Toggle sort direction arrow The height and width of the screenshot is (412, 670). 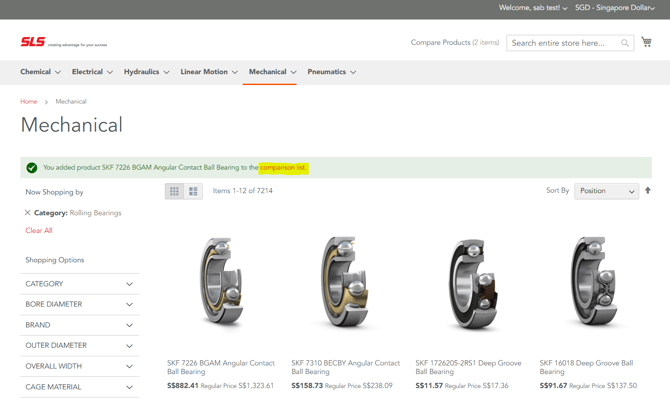648,191
